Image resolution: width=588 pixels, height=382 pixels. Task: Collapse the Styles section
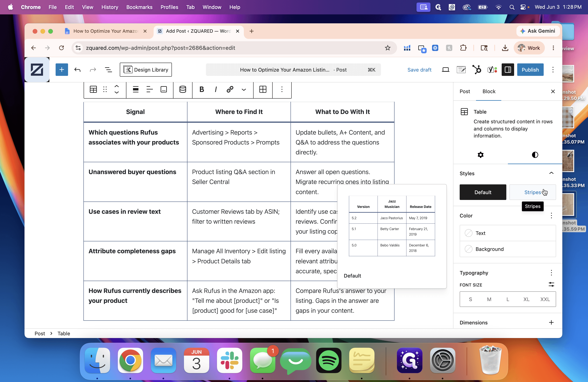551,173
